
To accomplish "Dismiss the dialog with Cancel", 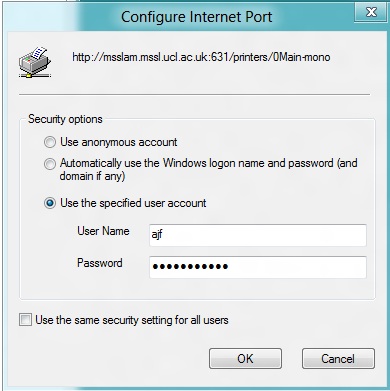I will (x=338, y=359).
